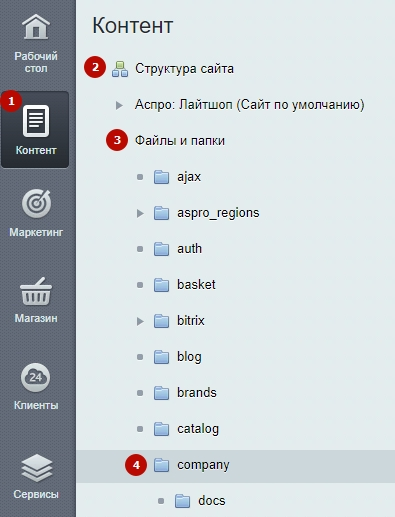Expand the aspro_regions folder arrow
Viewport: 395px width, 517px height.
point(140,213)
